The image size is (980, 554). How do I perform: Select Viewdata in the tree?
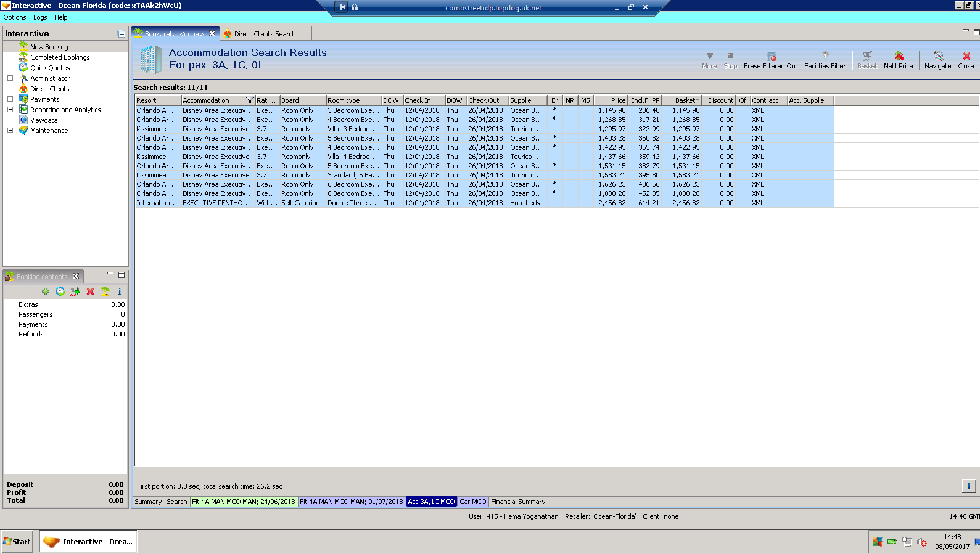pos(44,120)
